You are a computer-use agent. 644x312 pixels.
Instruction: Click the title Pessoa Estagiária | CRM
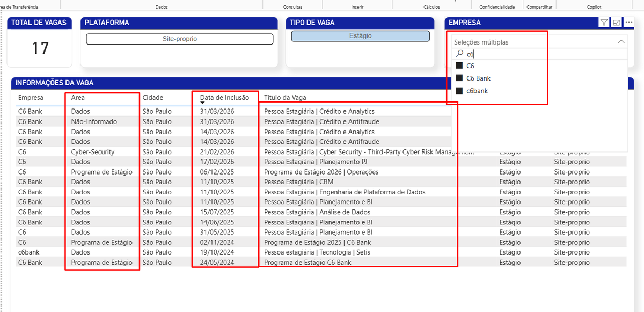[x=298, y=182]
